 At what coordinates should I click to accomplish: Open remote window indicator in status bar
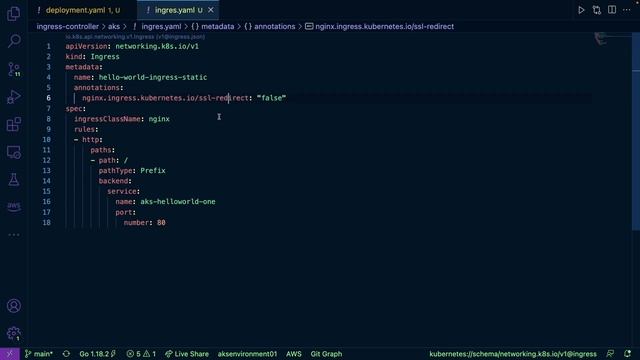(x=10, y=354)
